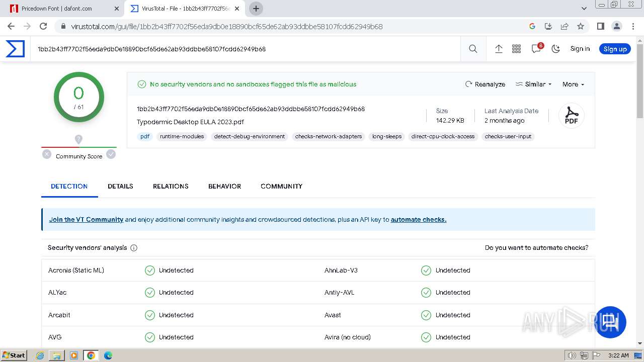
Task: Close the VirusTotal tab
Action: (x=237, y=9)
